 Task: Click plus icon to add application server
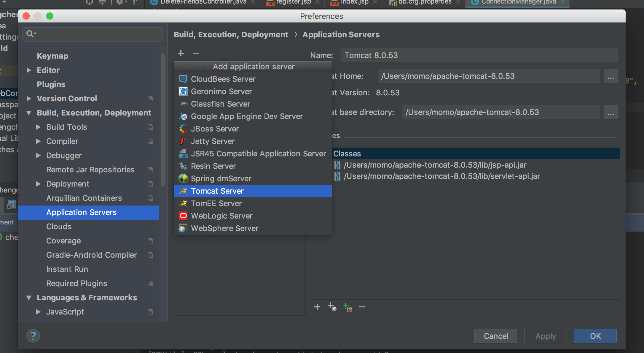click(181, 53)
